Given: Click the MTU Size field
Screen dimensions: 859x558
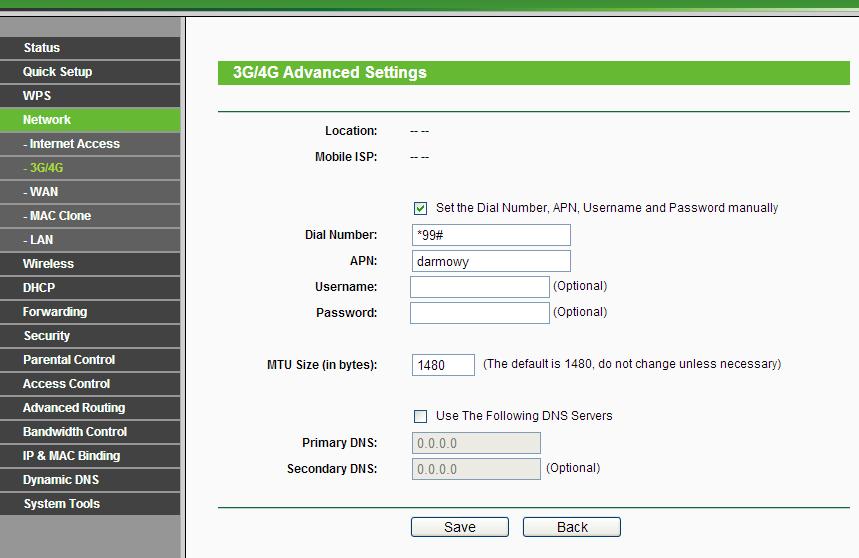Looking at the screenshot, I should (x=443, y=365).
